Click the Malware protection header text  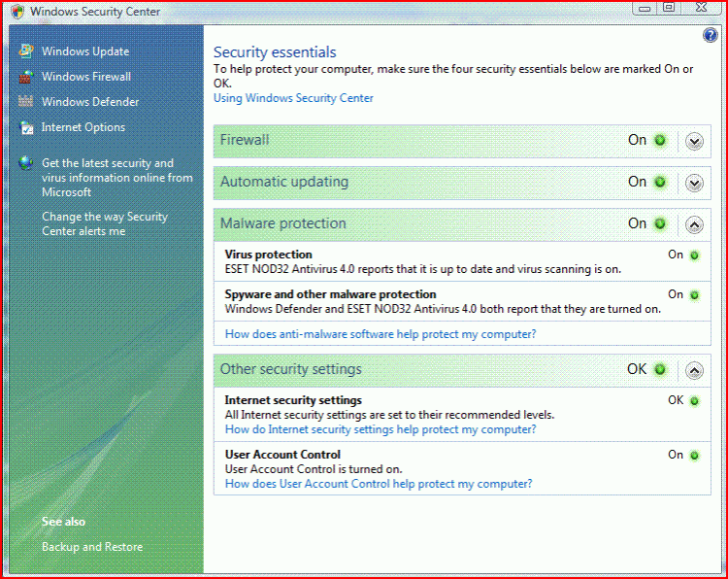click(282, 223)
